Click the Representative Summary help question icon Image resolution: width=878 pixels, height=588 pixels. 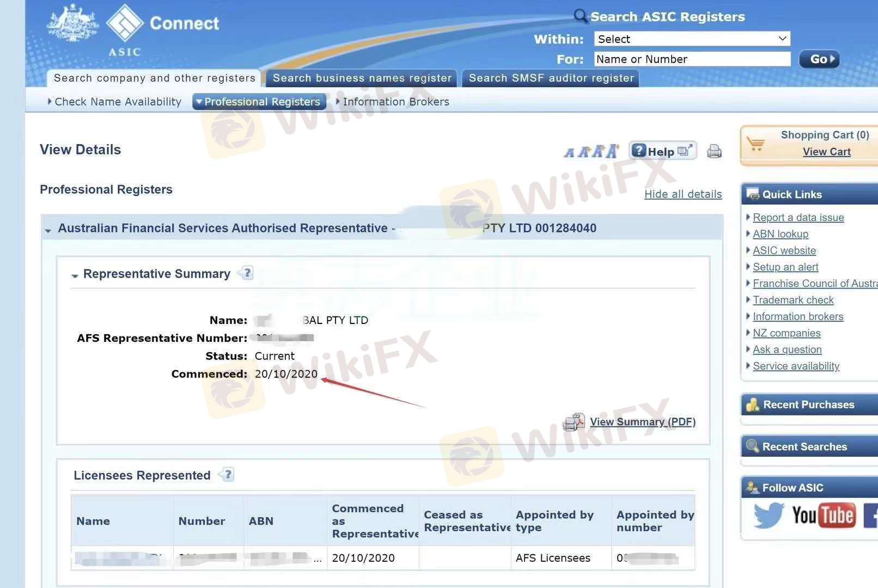click(247, 273)
